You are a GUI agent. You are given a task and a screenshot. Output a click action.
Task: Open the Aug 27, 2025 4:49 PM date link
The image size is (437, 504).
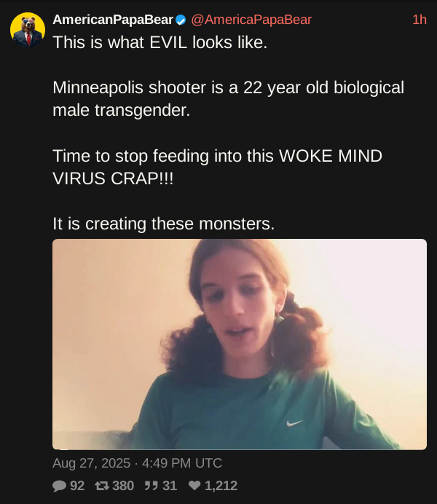tap(137, 463)
